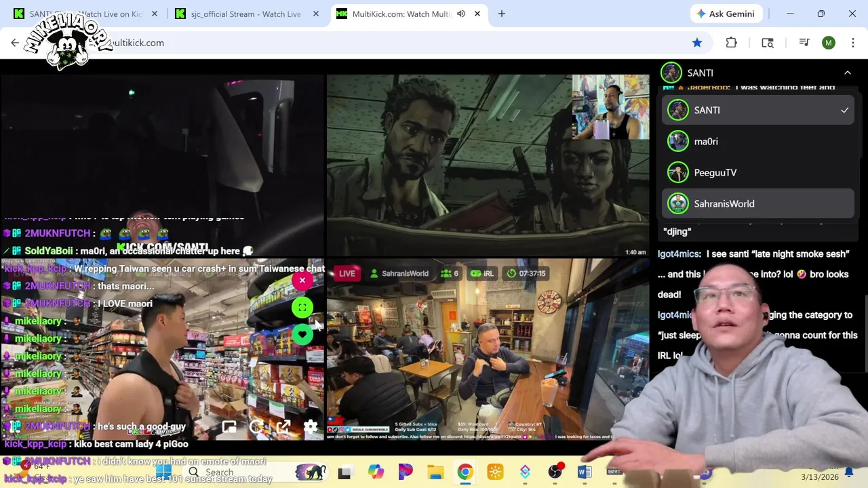Close the stream with the pink X button
Viewport: 868px width, 488px height.
pos(302,281)
